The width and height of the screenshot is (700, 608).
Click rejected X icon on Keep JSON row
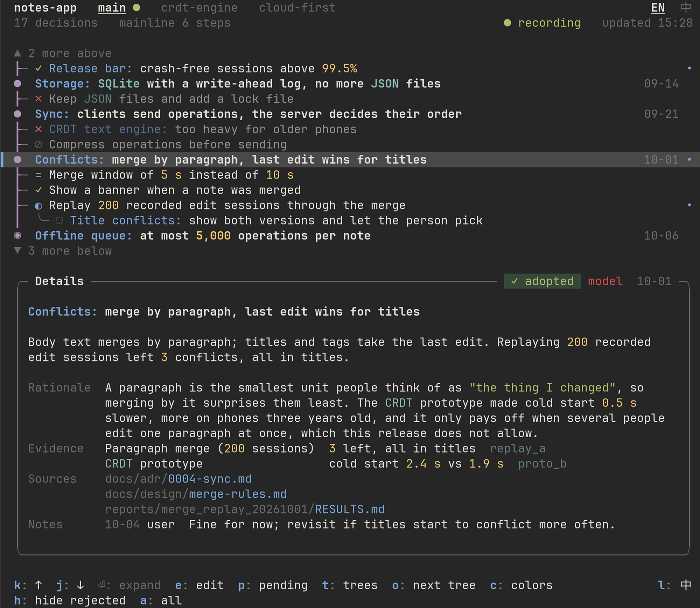39,99
